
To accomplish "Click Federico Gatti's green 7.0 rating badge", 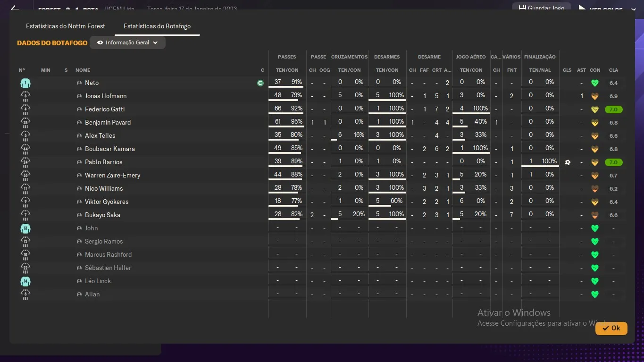I will click(x=613, y=109).
